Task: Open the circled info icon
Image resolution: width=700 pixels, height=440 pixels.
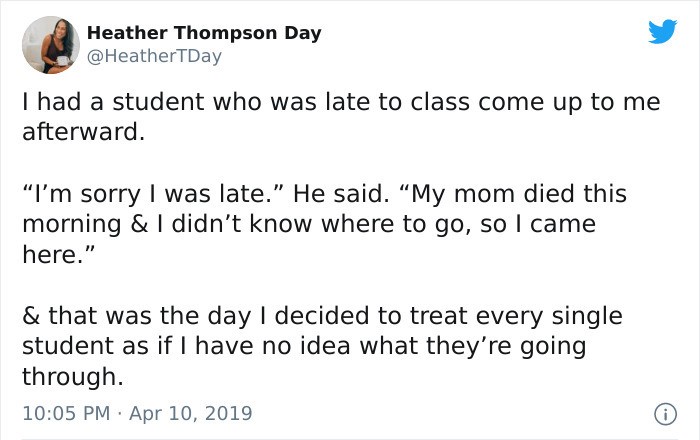Action: tap(665, 414)
